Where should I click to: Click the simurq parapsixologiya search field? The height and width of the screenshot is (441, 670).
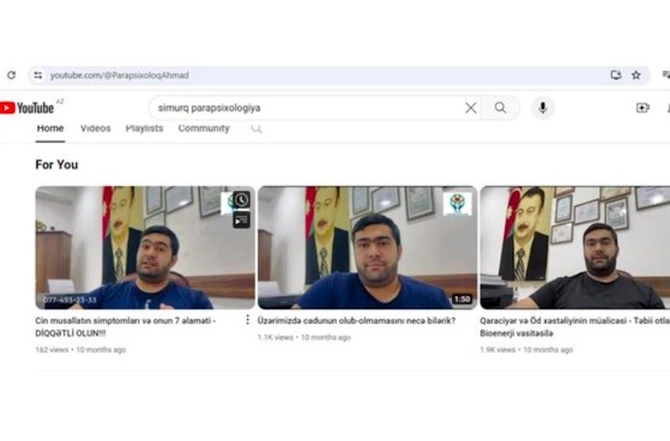click(x=308, y=108)
